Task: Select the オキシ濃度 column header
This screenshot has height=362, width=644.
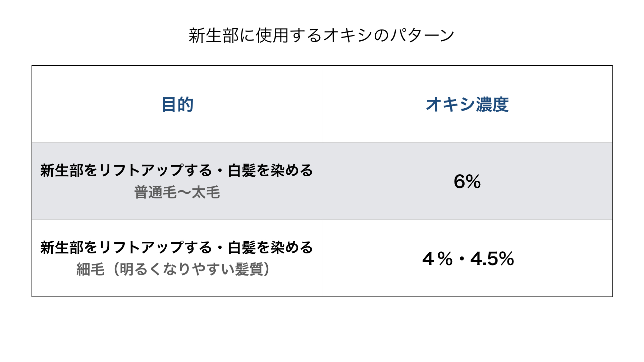Action: pos(467,105)
